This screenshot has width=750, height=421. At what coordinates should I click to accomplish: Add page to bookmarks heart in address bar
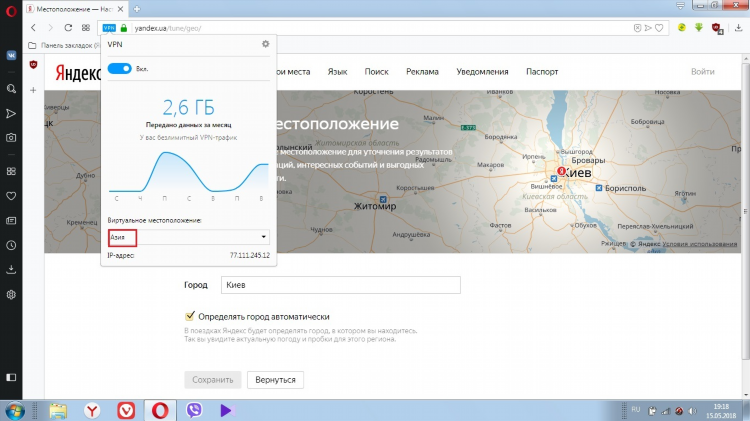[x=659, y=28]
